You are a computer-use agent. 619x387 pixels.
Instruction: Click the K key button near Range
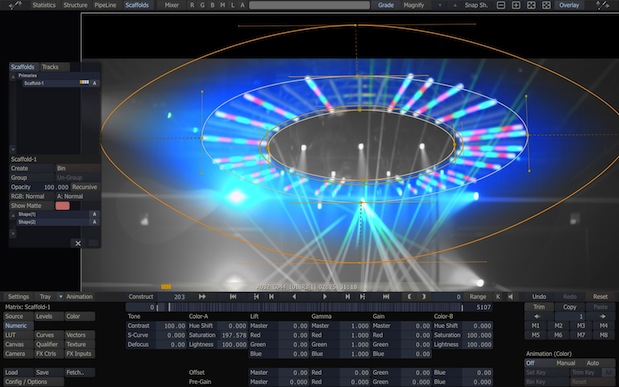tap(498, 297)
